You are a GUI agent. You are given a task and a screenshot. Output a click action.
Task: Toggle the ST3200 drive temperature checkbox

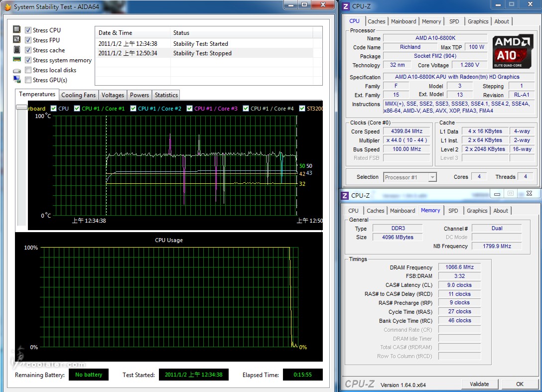coord(302,108)
